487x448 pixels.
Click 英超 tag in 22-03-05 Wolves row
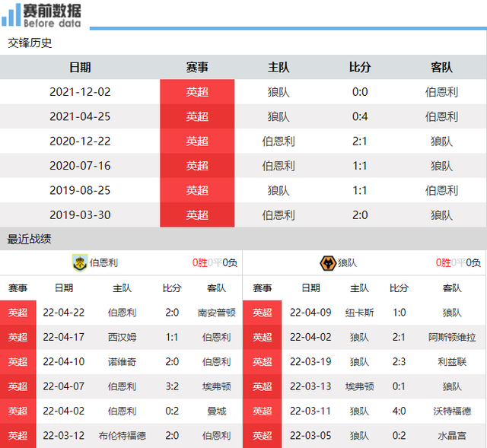click(262, 436)
